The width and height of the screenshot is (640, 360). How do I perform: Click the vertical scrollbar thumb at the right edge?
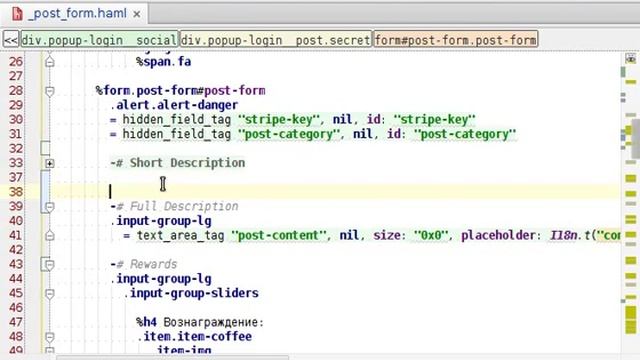point(636,139)
